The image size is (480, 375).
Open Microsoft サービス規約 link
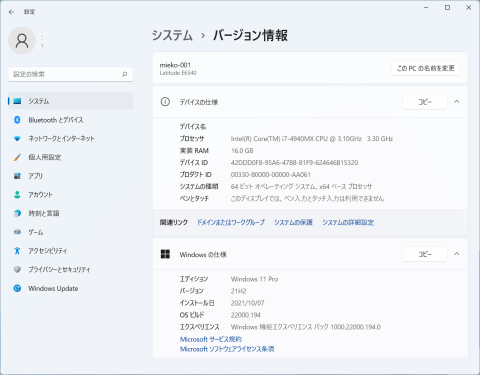pos(211,339)
